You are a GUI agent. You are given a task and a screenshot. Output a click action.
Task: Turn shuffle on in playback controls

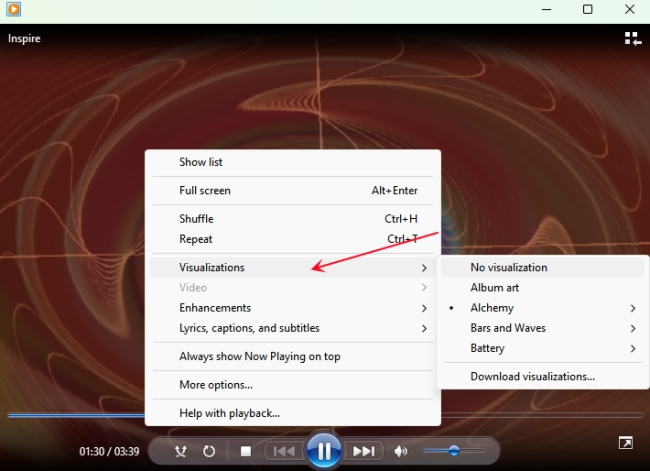click(x=180, y=451)
